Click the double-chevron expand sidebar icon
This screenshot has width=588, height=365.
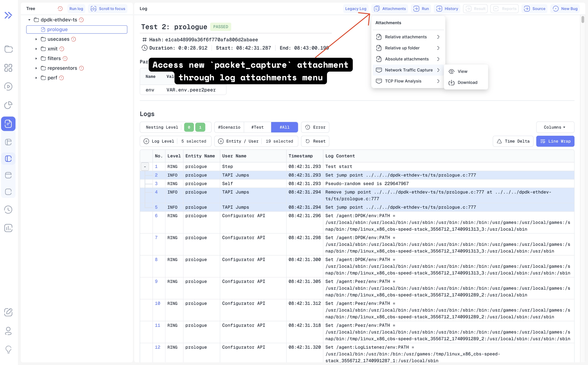coord(8,15)
